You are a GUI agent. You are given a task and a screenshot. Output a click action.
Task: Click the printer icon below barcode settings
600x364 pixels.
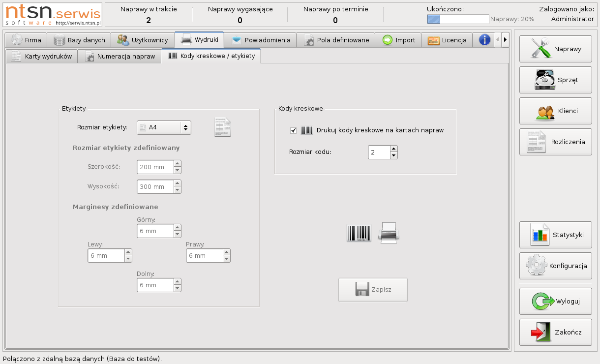pos(389,233)
